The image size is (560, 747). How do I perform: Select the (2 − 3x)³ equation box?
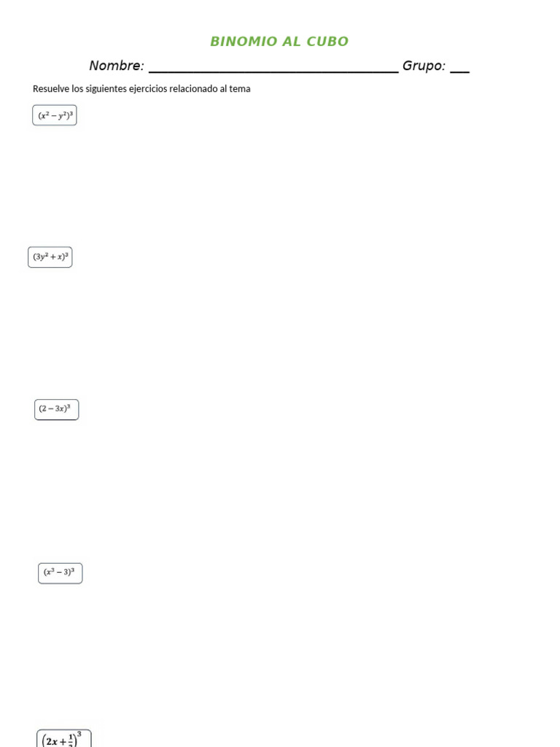point(57,410)
